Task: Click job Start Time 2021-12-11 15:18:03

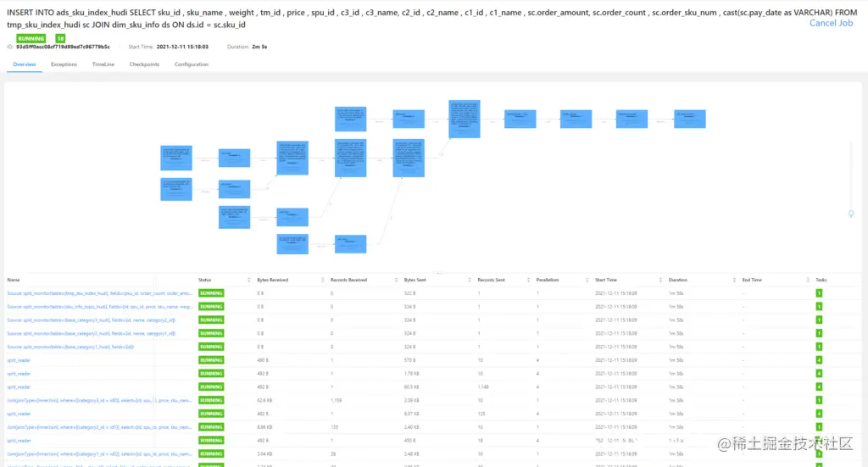Action: click(182, 47)
